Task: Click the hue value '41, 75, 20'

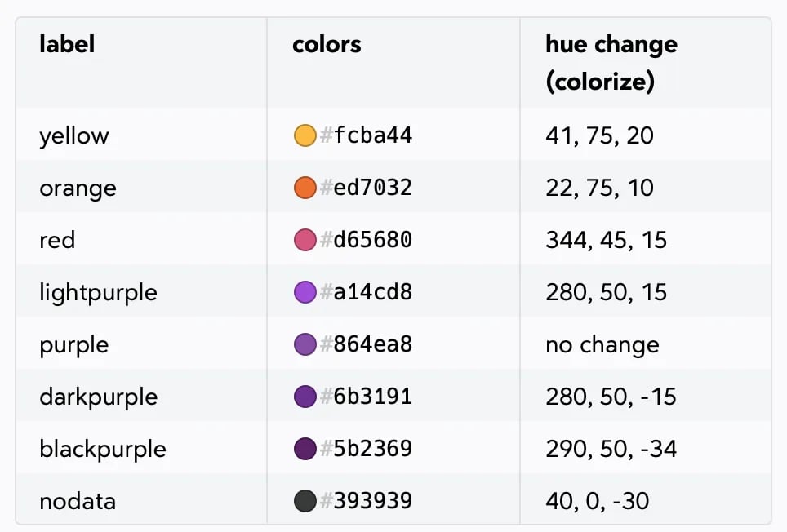Action: click(600, 135)
